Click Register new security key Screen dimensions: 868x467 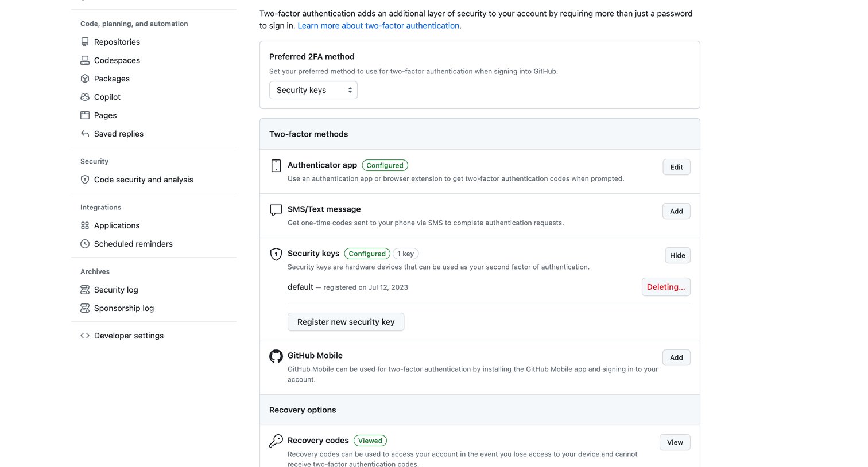[x=346, y=322]
